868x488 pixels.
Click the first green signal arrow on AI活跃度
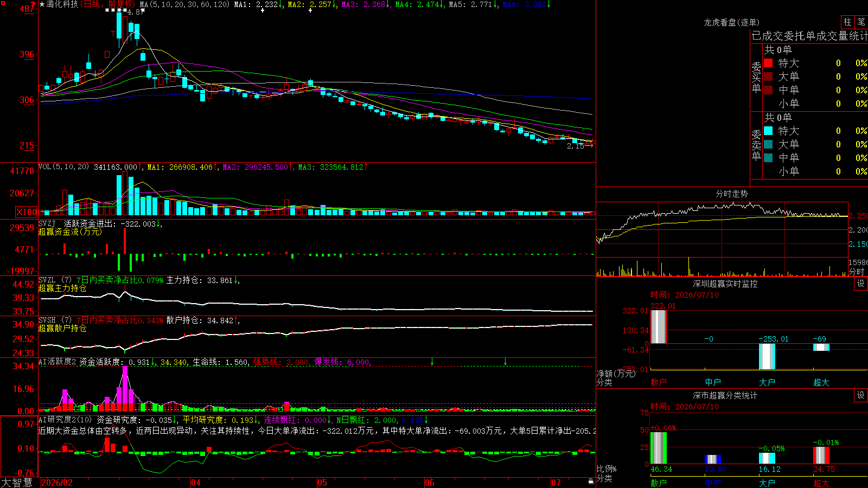point(432,362)
